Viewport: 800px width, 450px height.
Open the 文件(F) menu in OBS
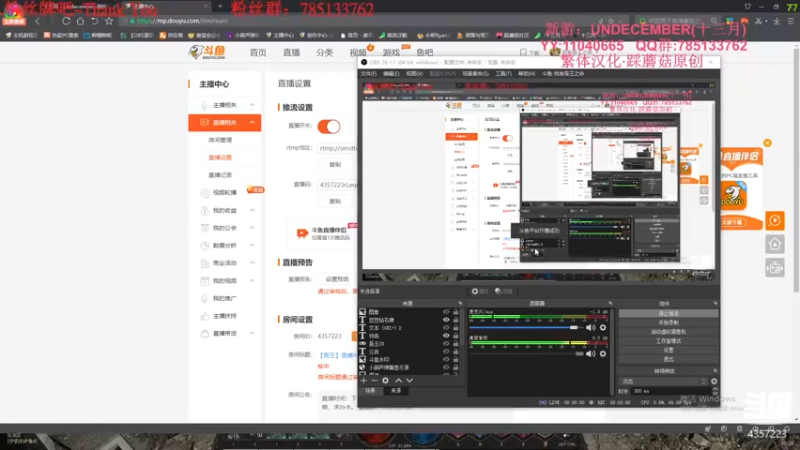click(x=368, y=74)
